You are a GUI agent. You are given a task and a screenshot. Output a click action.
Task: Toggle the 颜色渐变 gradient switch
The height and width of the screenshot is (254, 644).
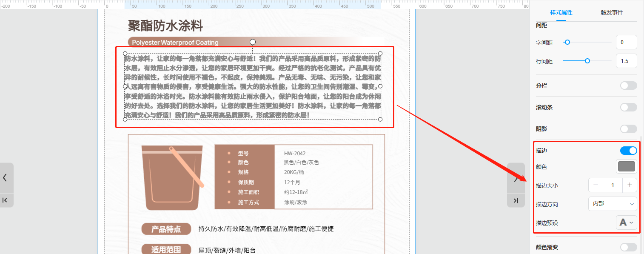pos(628,247)
